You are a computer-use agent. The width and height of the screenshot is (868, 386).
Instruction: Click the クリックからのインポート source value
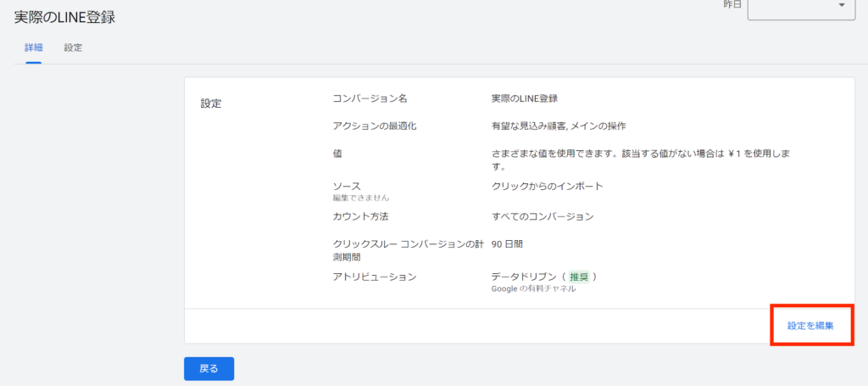[x=547, y=185]
